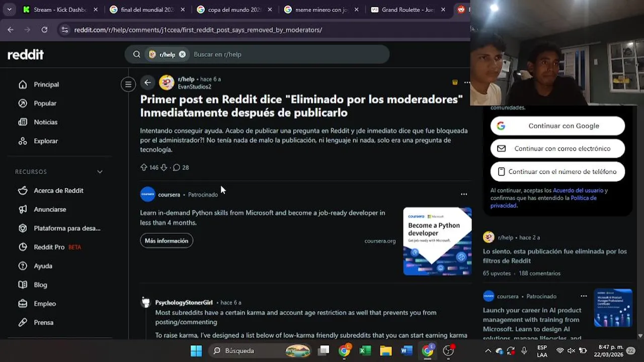Open the r/help community avatar
The height and width of the screenshot is (362, 644).
point(167,82)
